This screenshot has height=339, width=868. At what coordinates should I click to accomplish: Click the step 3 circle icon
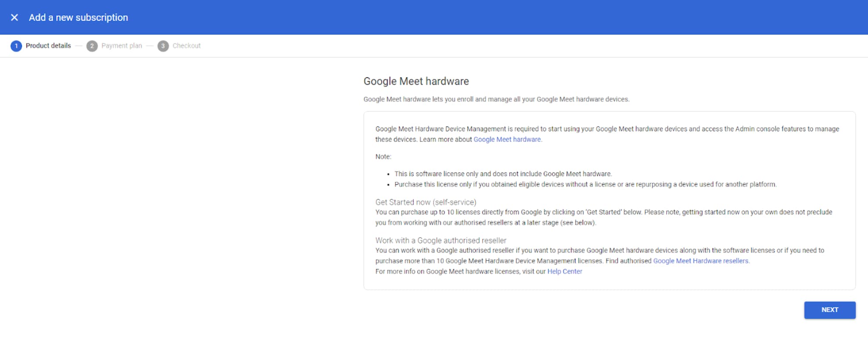[x=163, y=46]
